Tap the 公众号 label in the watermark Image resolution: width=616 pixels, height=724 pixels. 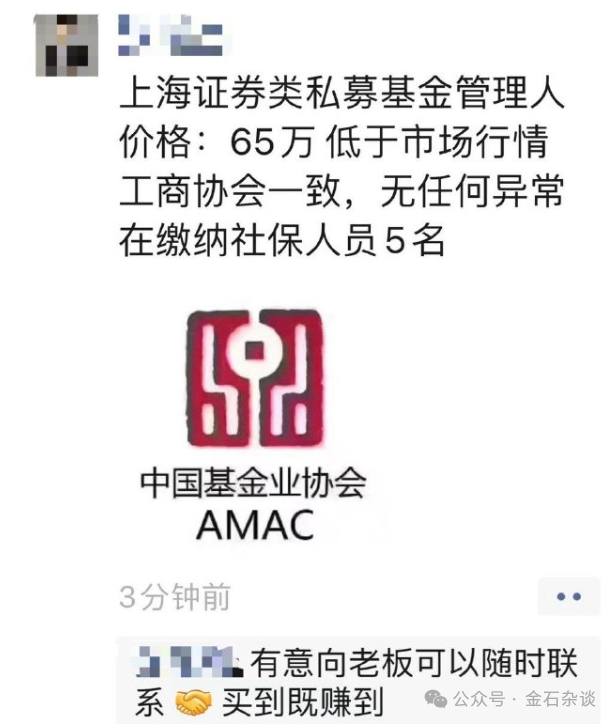coord(479,699)
